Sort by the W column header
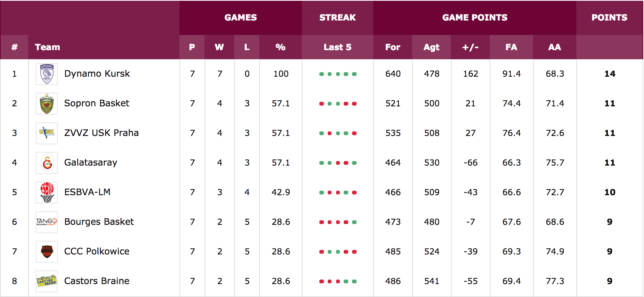 point(219,47)
